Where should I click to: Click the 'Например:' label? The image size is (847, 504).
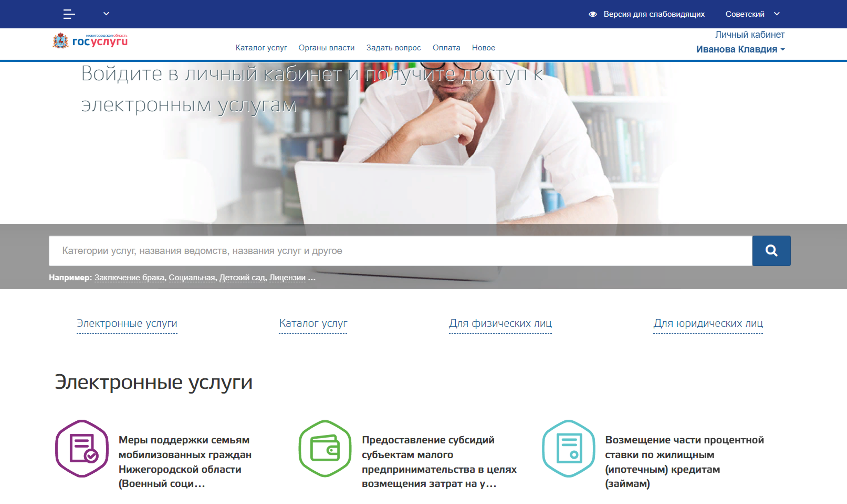[70, 278]
